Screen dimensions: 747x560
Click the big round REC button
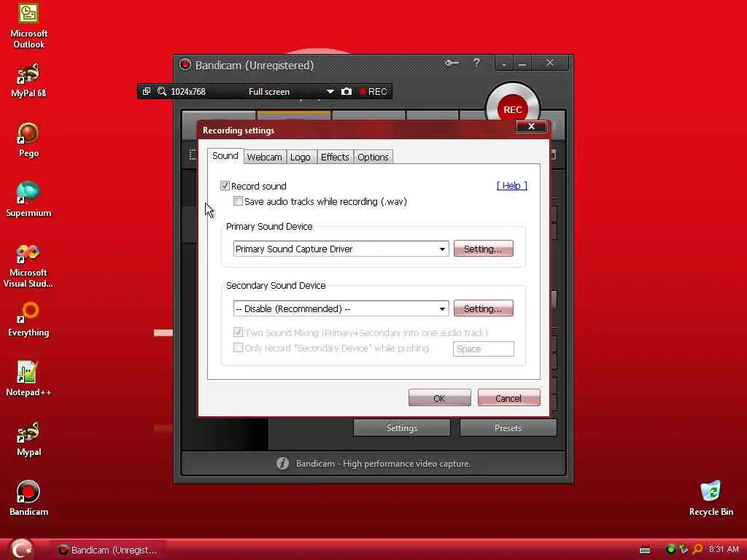[513, 109]
